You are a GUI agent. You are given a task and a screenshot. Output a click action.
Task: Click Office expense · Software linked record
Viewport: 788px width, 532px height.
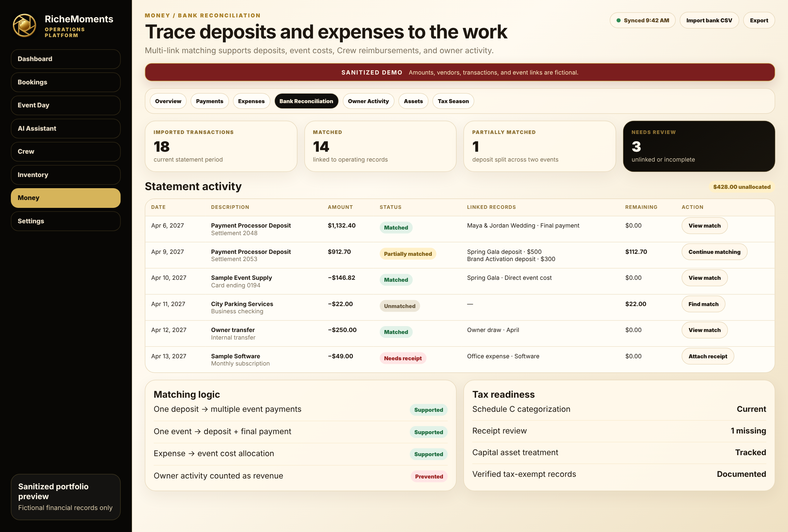click(503, 356)
